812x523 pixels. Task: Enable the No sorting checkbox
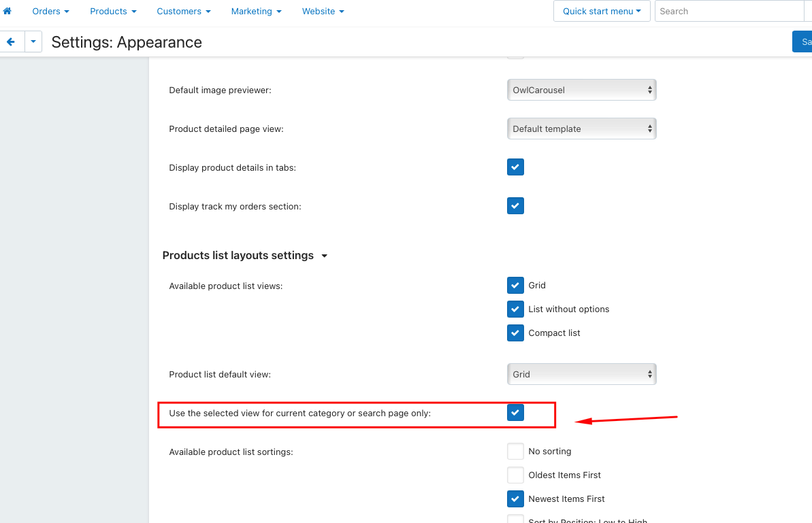click(x=515, y=452)
